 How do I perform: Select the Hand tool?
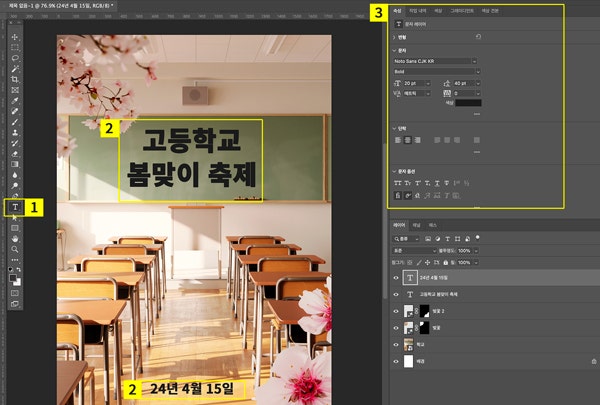15,239
